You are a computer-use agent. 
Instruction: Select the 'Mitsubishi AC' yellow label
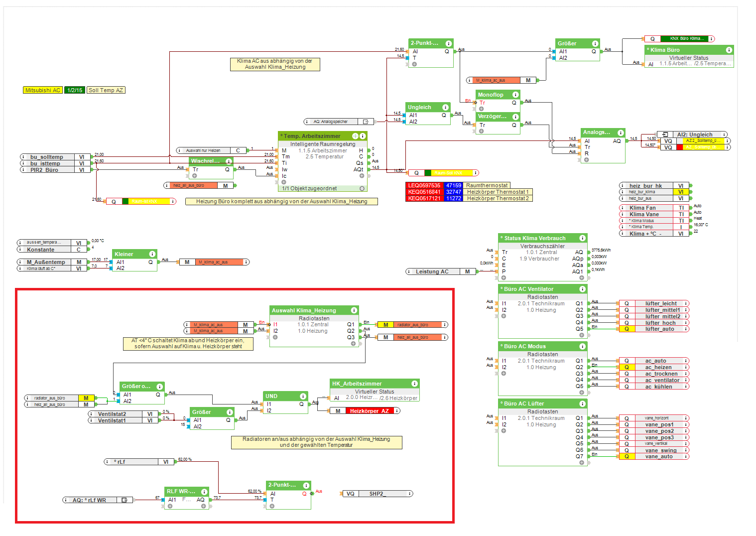[43, 90]
